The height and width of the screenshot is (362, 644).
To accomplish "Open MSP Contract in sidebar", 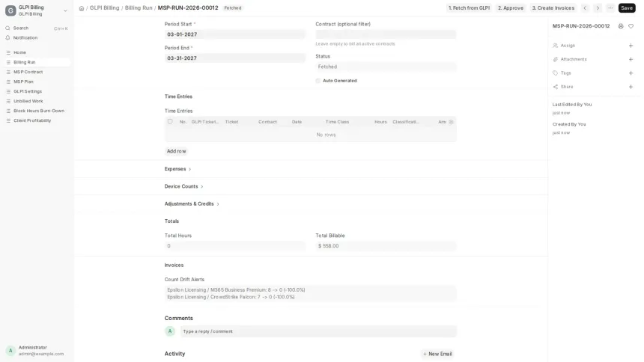I will (37, 72).
